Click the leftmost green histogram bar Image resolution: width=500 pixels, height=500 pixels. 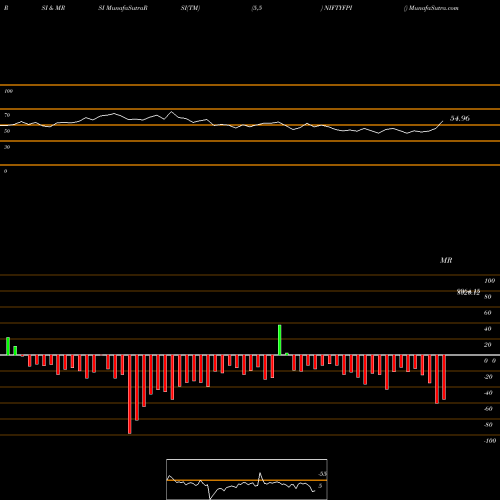click(8, 346)
